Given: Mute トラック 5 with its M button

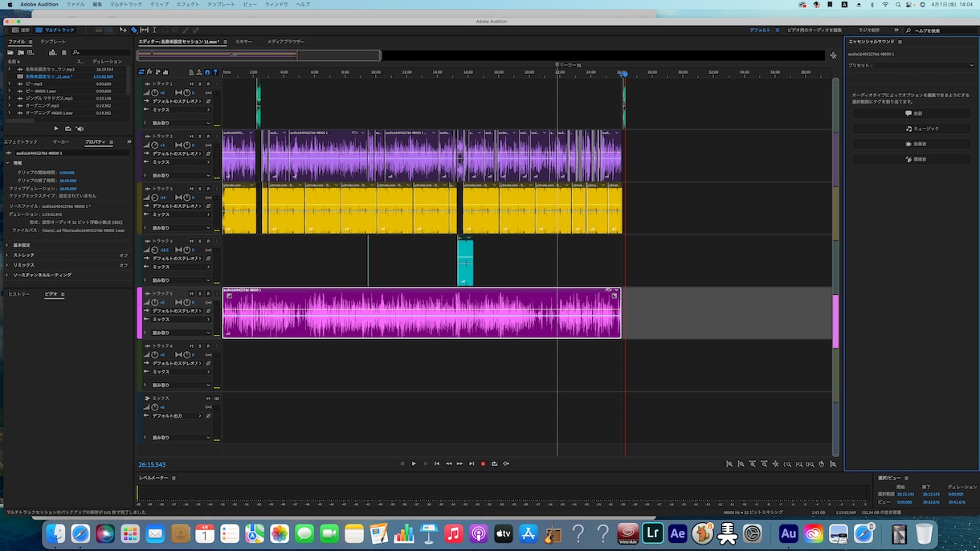Looking at the screenshot, I should [x=191, y=293].
